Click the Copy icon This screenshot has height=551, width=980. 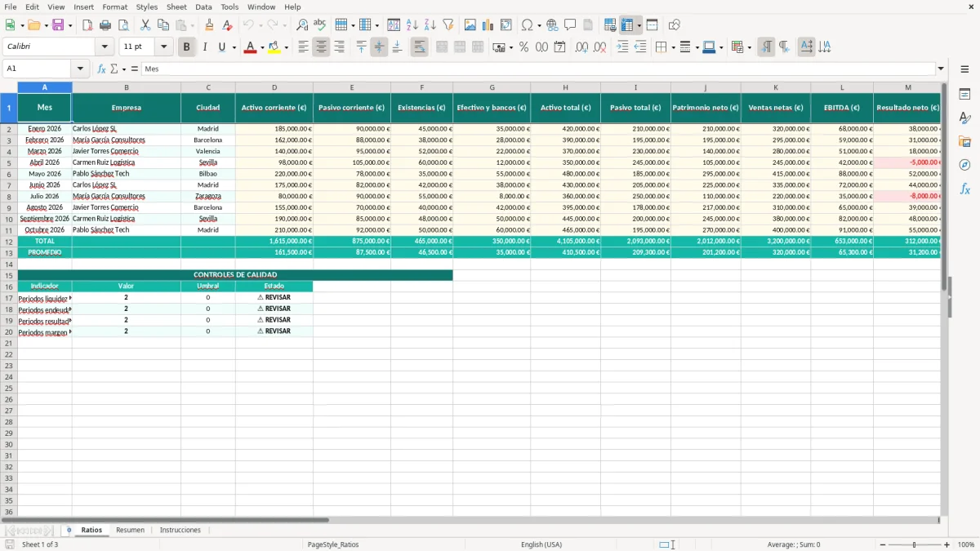pyautogui.click(x=163, y=25)
